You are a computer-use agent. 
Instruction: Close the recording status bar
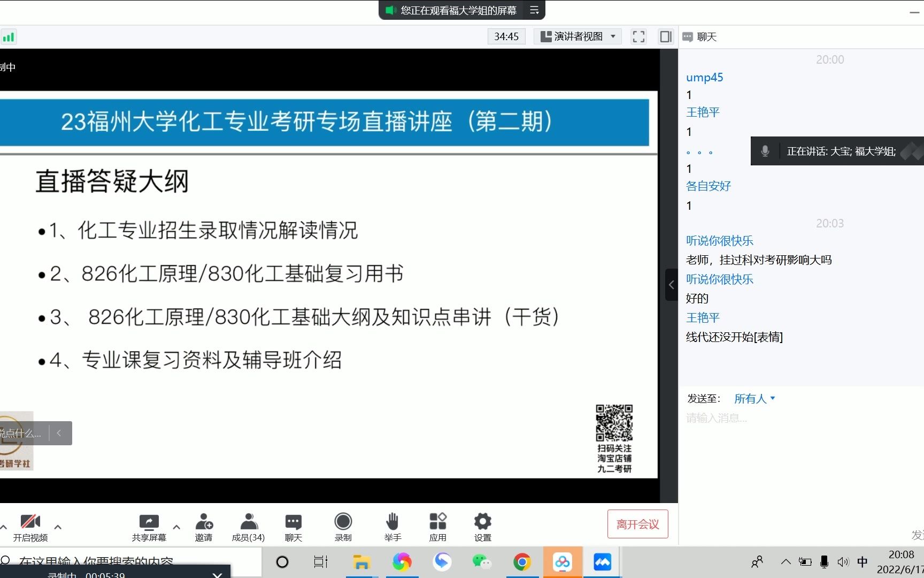coord(217,575)
